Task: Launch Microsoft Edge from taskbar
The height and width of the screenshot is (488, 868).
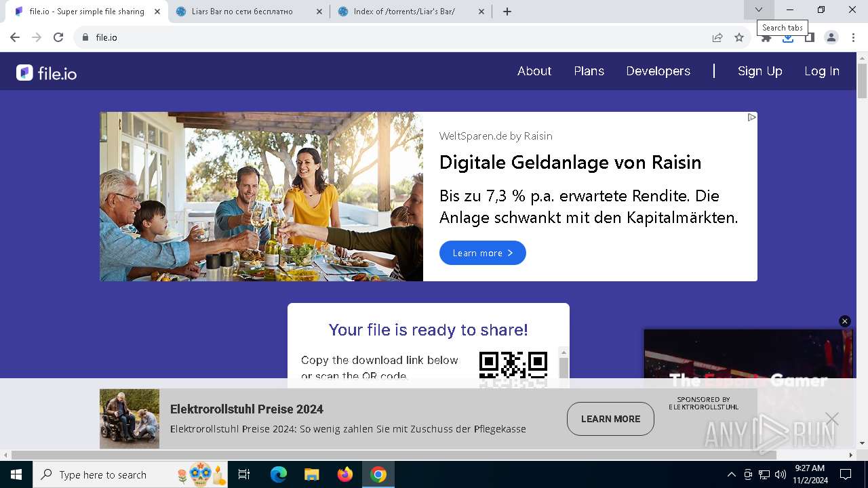Action: (x=279, y=474)
